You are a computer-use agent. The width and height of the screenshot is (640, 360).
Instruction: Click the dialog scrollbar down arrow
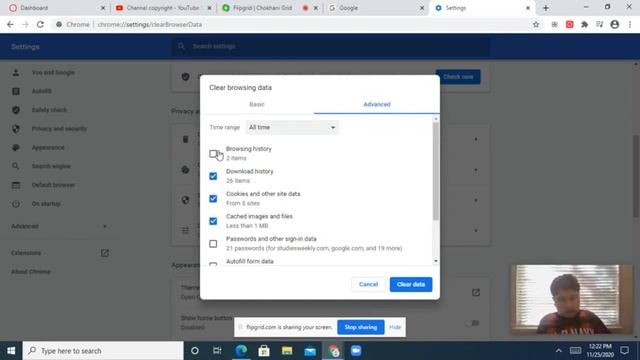[436, 261]
